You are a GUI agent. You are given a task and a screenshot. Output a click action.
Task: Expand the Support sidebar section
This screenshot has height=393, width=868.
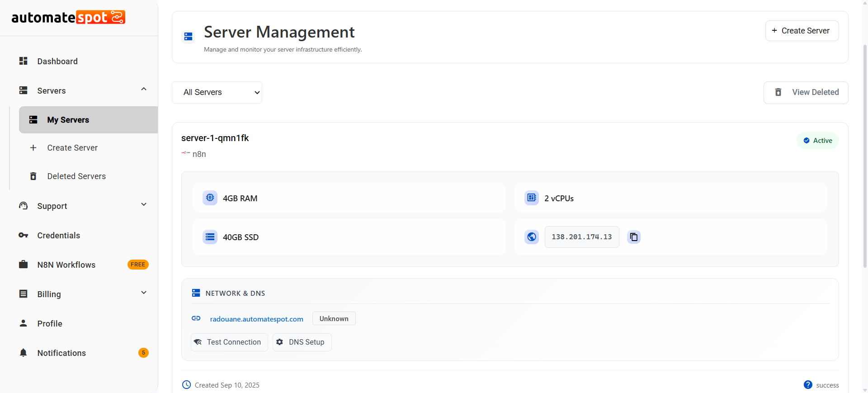pos(144,204)
